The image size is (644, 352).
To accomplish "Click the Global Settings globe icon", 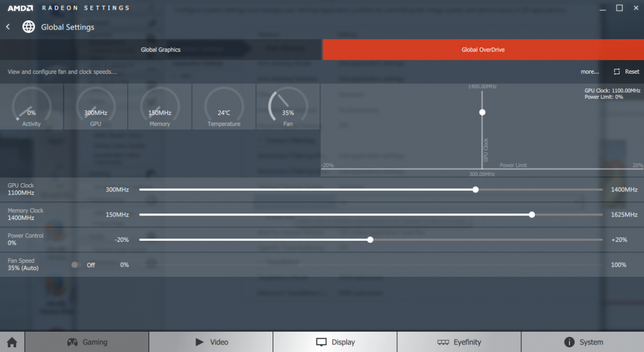I will click(28, 27).
